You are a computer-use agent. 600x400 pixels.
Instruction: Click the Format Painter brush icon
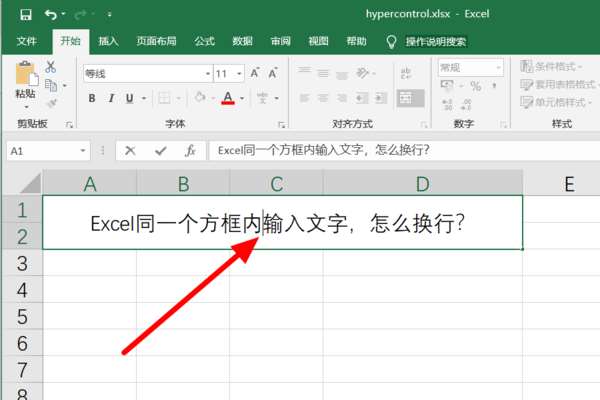coord(51,103)
